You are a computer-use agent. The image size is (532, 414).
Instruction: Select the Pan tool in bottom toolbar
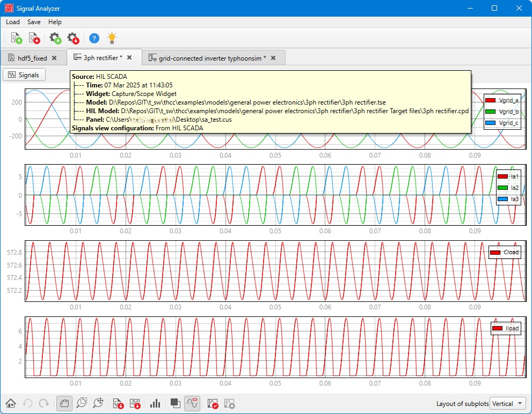[x=64, y=403]
